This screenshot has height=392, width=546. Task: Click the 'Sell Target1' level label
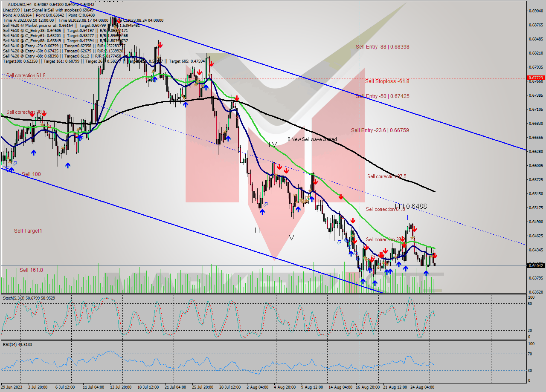(x=28, y=231)
